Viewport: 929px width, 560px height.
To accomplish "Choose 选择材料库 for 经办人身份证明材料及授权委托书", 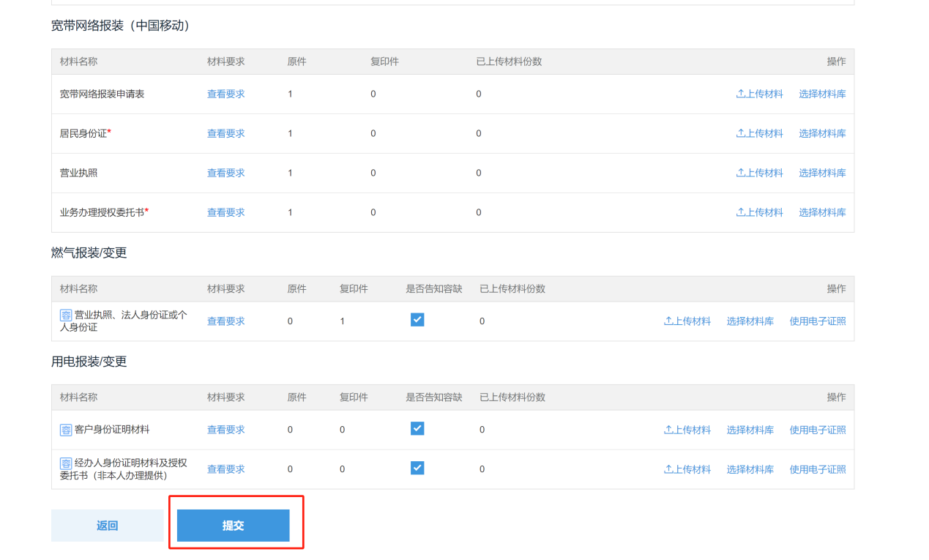I will (x=750, y=469).
